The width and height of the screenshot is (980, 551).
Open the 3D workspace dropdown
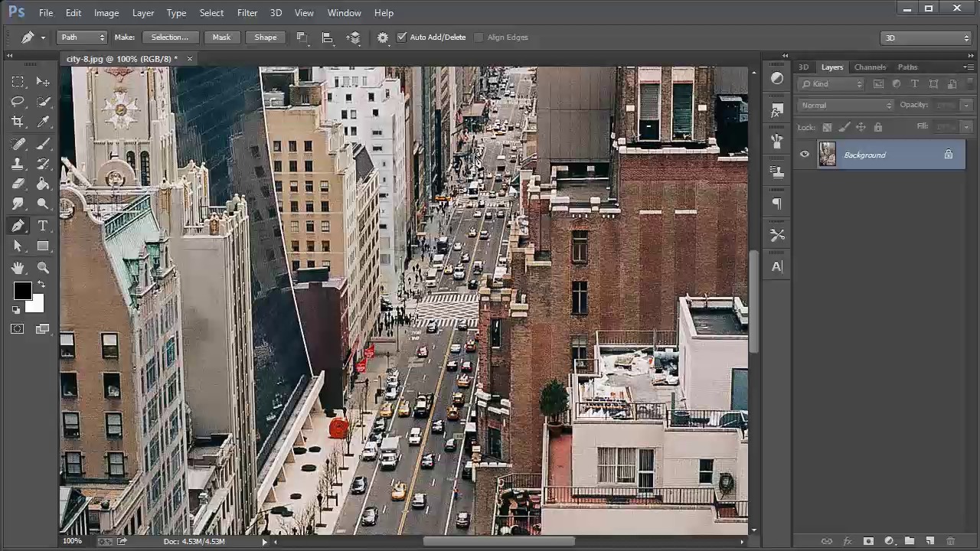pyautogui.click(x=926, y=37)
